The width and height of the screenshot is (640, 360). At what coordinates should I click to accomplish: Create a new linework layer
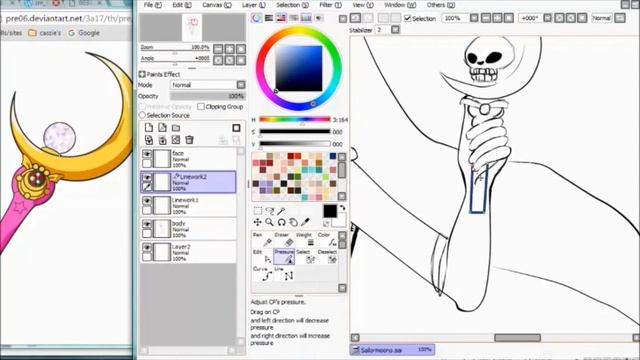(x=162, y=128)
